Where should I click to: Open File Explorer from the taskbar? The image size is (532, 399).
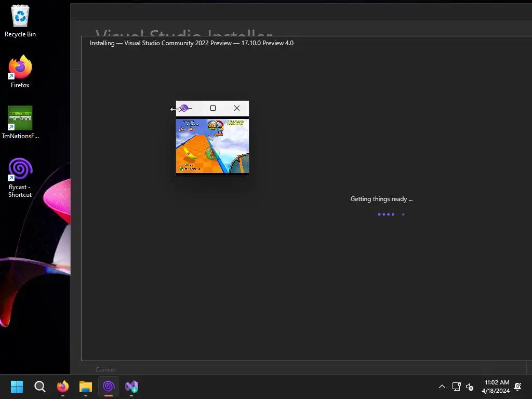click(86, 387)
